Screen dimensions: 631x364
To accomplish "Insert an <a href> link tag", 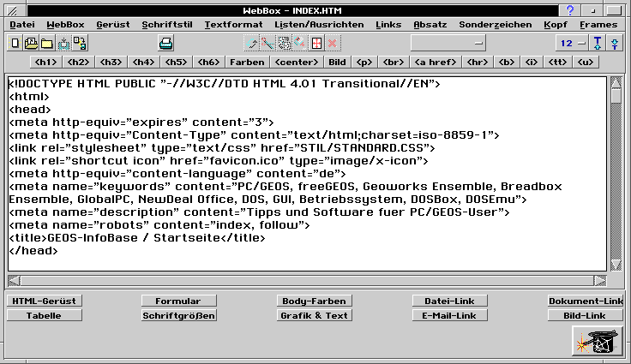I will [436, 62].
